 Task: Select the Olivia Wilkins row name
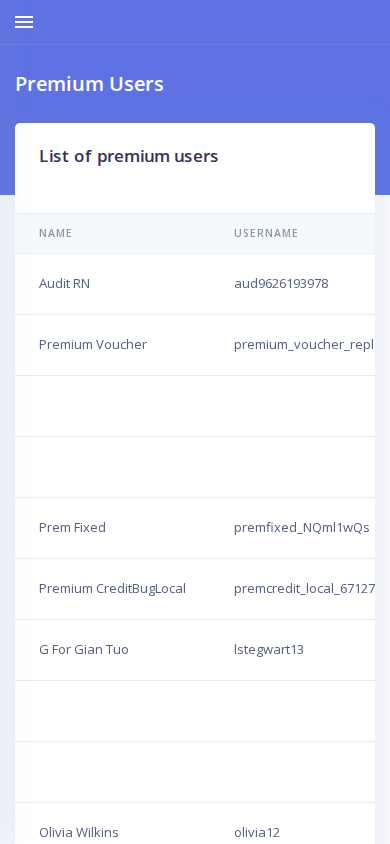point(79,833)
